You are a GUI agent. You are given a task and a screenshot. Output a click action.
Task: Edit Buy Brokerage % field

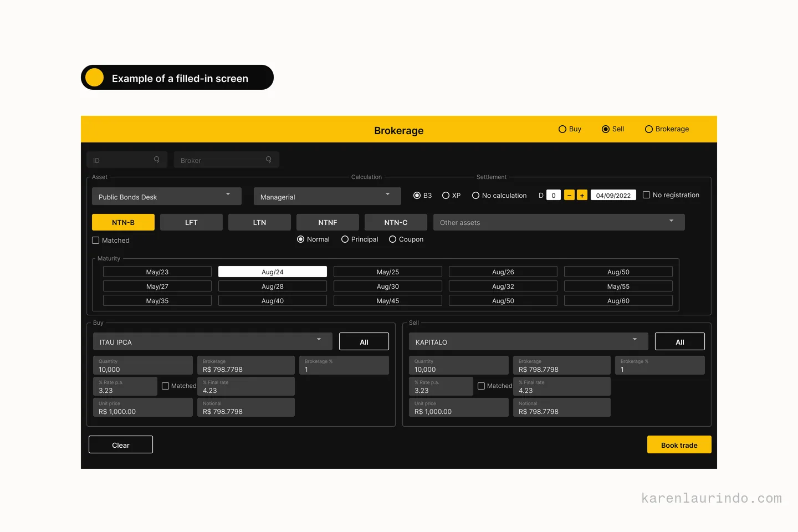coord(344,365)
